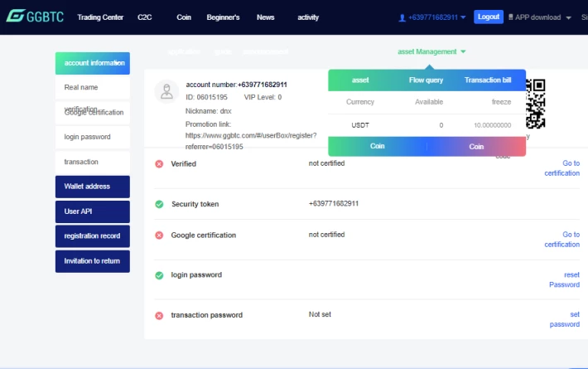
Task: Switch to the asset tab in popup
Action: 360,80
